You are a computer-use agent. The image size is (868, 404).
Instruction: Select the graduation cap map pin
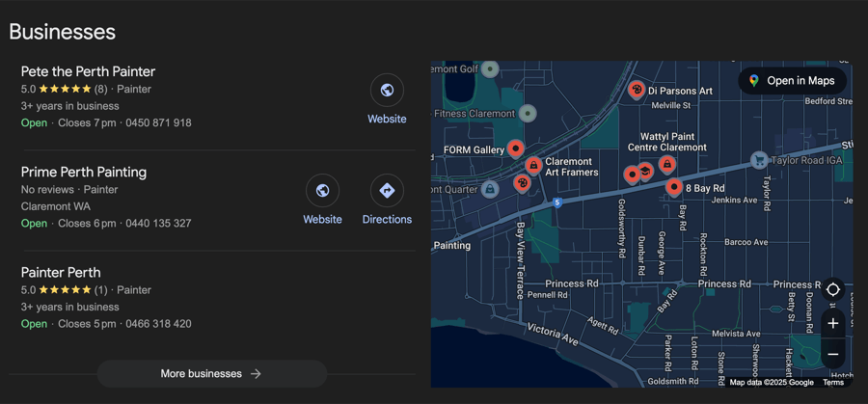pos(645,171)
